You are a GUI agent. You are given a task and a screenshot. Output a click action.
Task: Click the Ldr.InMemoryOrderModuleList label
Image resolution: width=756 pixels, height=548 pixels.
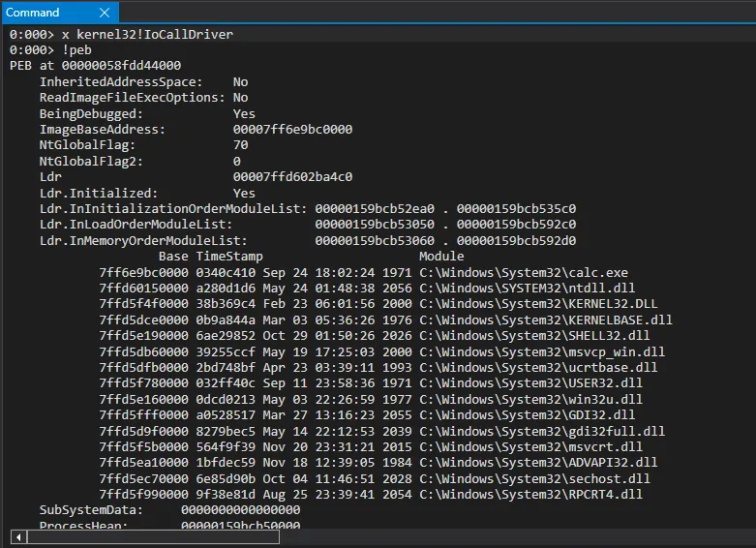143,241
